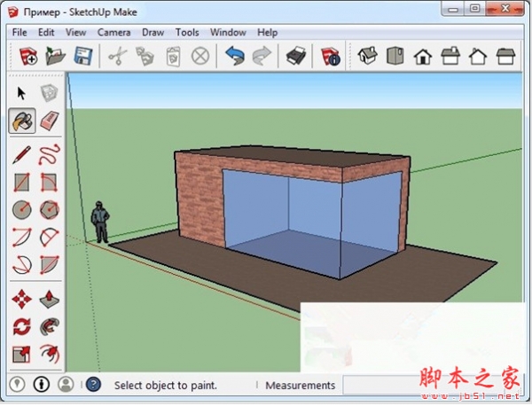The width and height of the screenshot is (532, 406).
Task: Select the Arc tool
Action: click(x=21, y=237)
